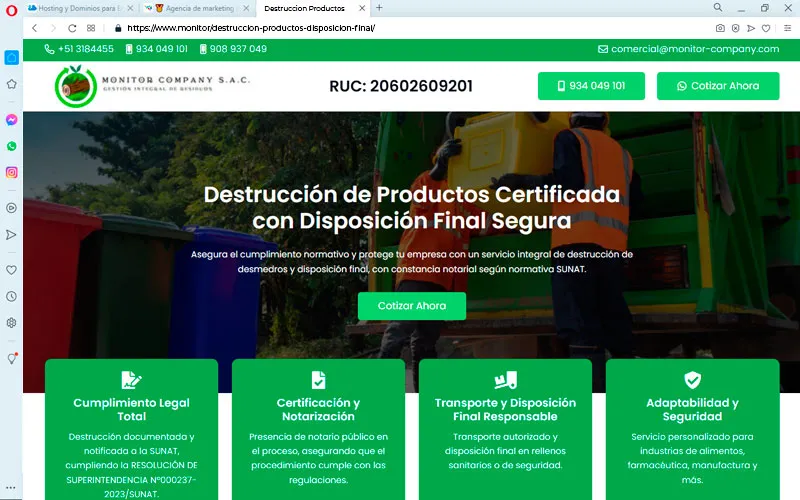
Task: Click the sidebar heart bookmarks icon
Action: pyautogui.click(x=11, y=270)
